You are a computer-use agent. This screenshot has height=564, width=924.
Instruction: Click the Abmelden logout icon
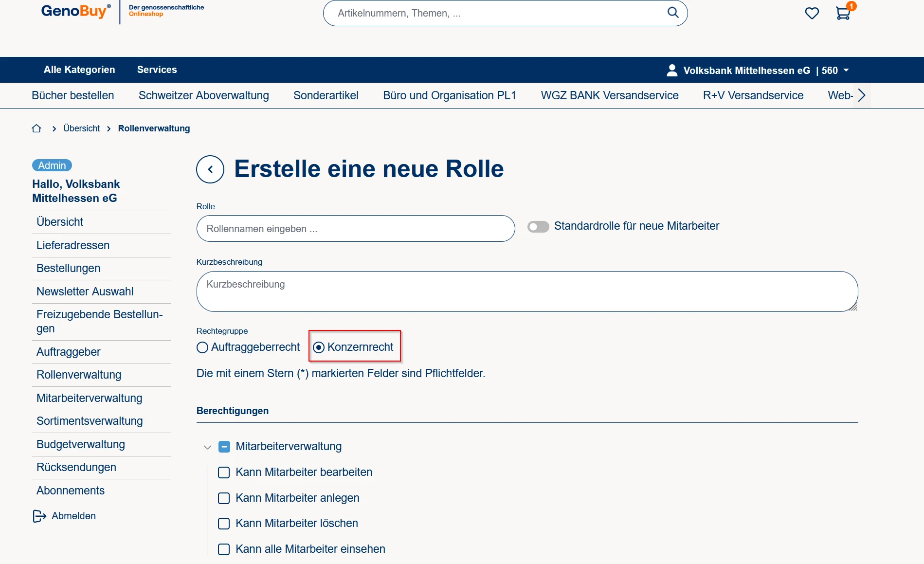pos(39,516)
